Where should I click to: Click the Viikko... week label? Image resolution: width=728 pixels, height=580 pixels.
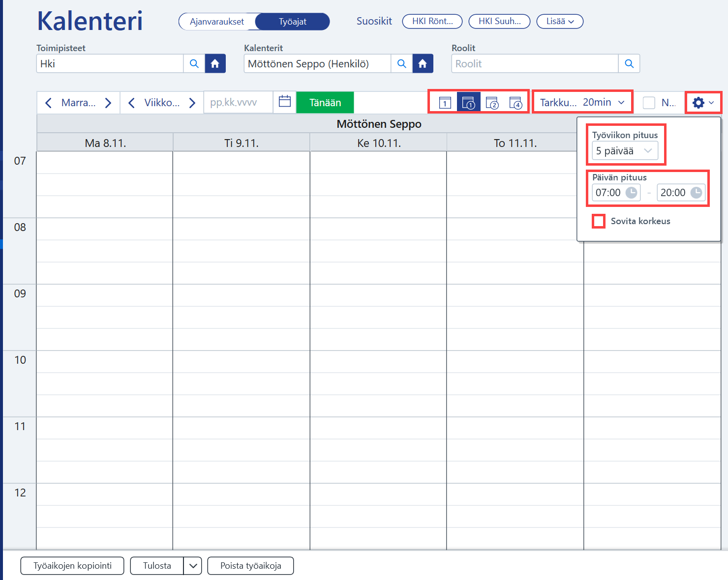(162, 103)
